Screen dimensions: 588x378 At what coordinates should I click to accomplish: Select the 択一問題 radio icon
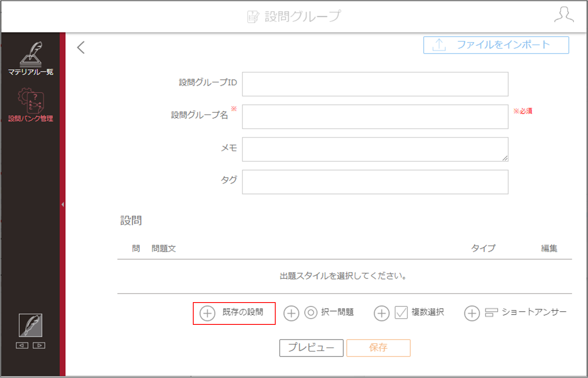(x=311, y=313)
